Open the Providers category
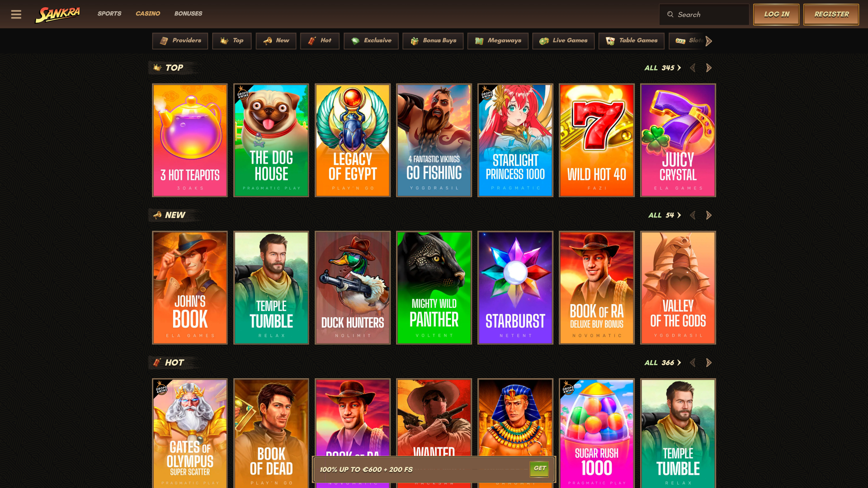 coord(180,41)
